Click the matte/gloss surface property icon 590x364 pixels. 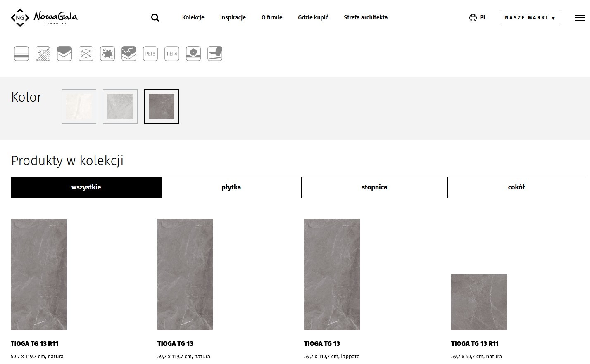pos(43,54)
